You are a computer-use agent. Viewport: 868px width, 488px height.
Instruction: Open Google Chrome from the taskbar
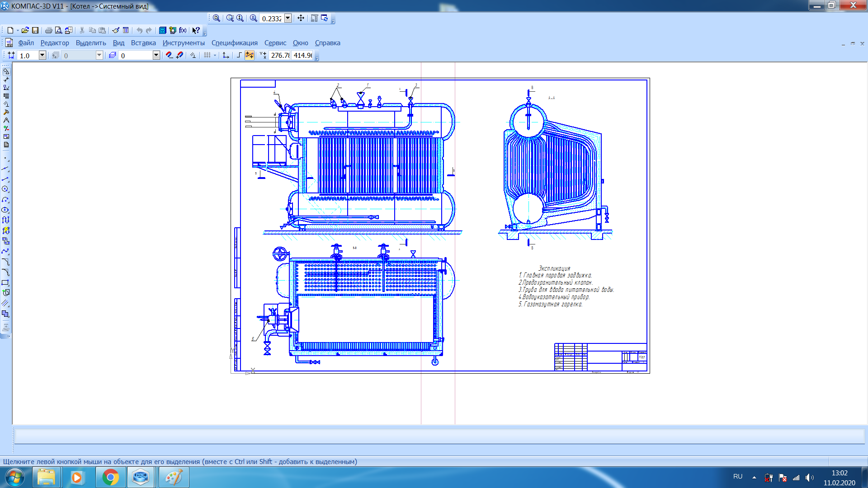pos(110,477)
